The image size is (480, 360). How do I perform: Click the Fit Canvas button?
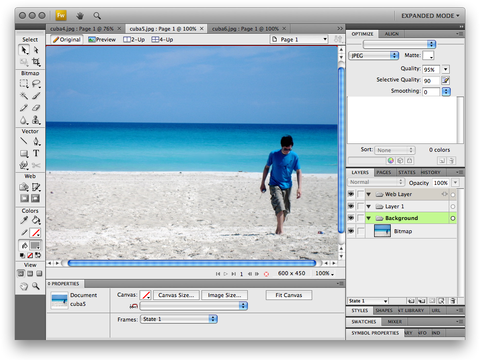(x=289, y=295)
